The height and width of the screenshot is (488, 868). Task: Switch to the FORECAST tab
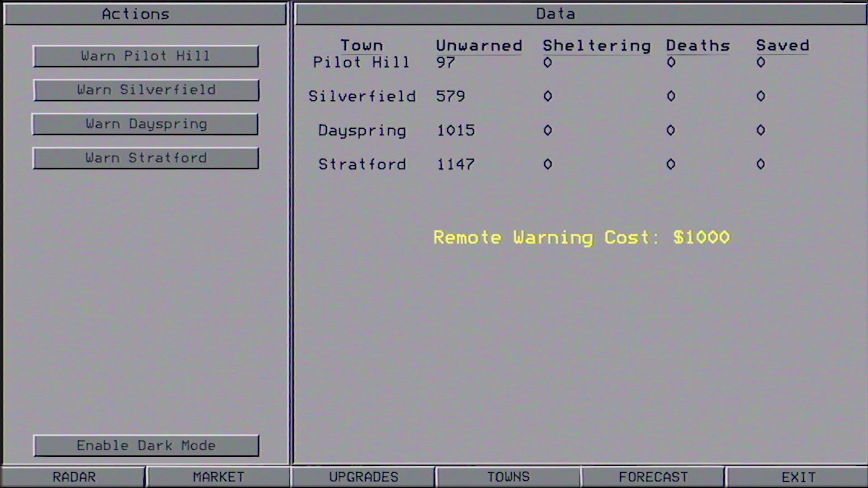point(653,477)
